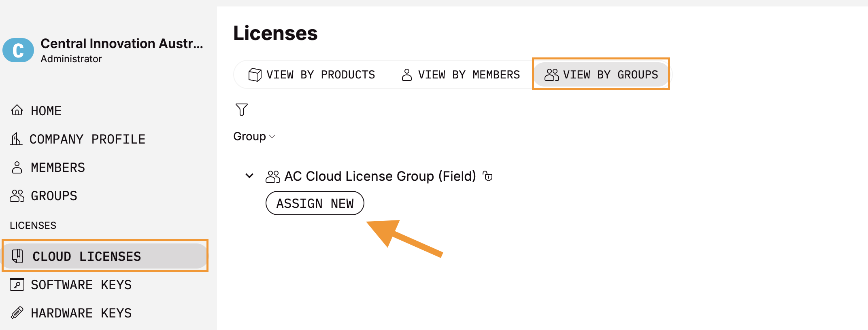
Task: Collapse the AC Cloud License Group (Field) entry
Action: click(249, 176)
